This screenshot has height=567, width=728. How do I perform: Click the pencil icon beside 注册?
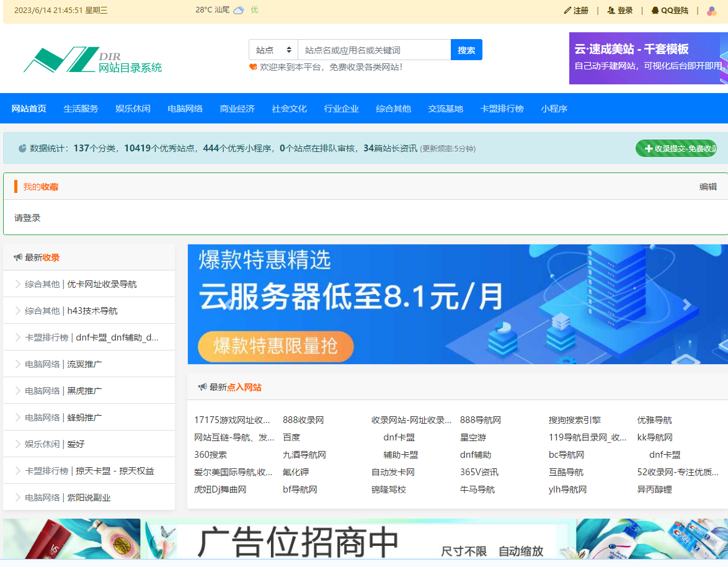[x=567, y=11]
